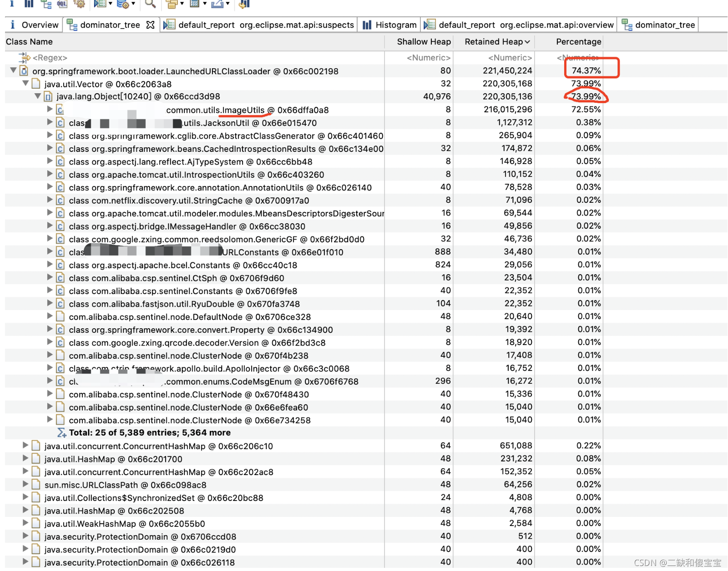
Task: Open the query browser database icon
Action: [x=123, y=4]
